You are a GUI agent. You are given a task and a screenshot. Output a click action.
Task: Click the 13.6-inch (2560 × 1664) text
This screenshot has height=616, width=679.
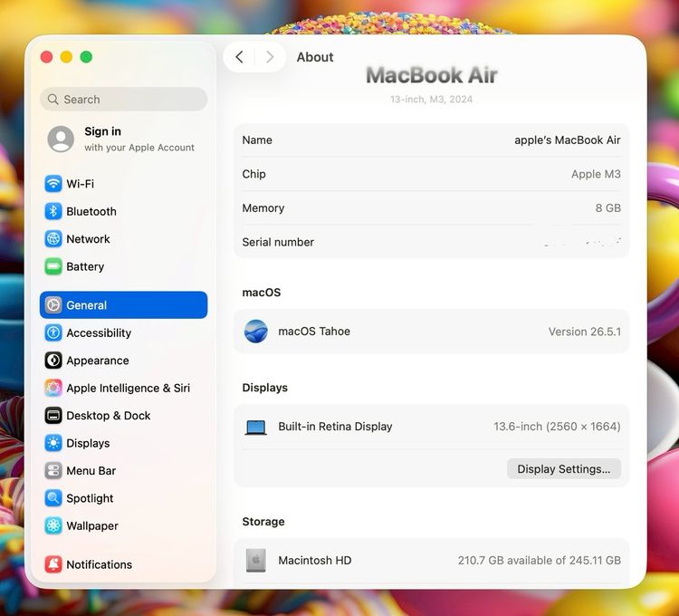point(557,427)
